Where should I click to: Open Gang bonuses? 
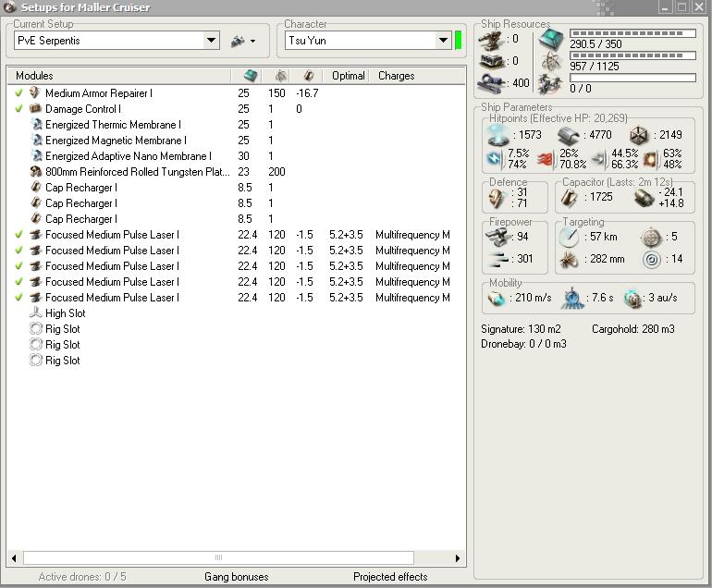click(x=236, y=577)
